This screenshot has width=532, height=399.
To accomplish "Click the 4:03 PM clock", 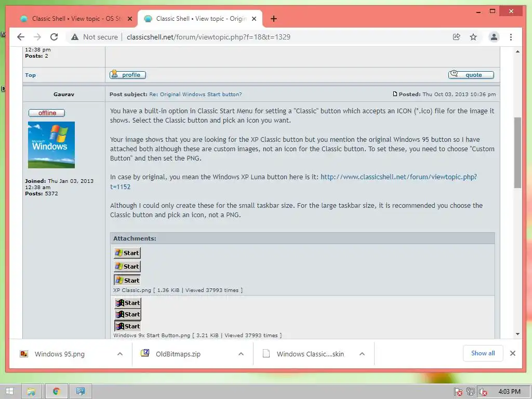I will (509, 392).
